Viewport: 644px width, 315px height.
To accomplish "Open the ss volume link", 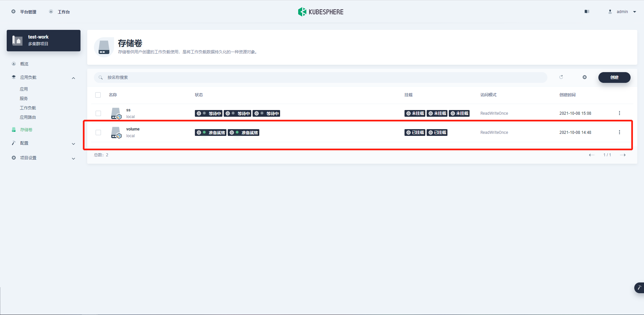I will coord(128,110).
